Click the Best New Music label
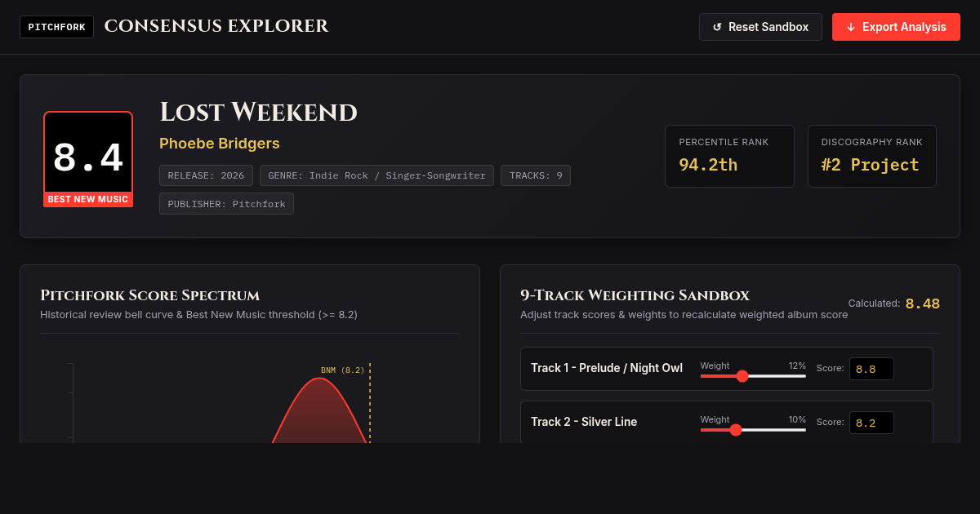 click(88, 199)
